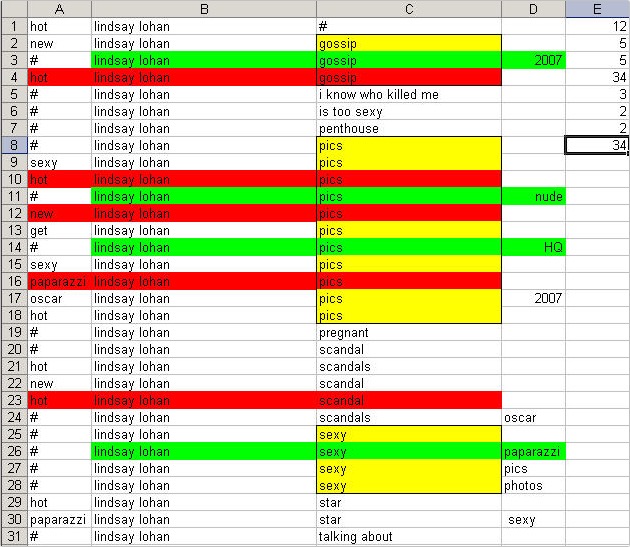Click cell 'star' in row 29
The height and width of the screenshot is (547, 630).
tap(409, 502)
